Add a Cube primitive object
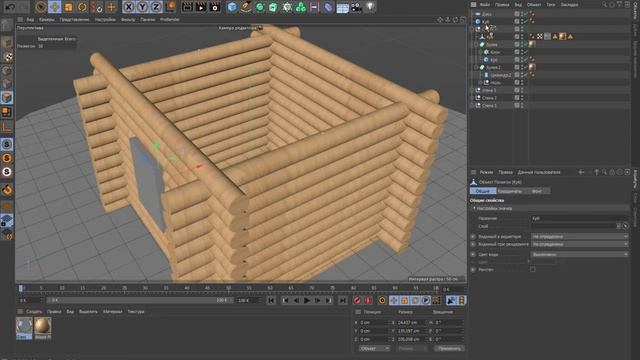This screenshot has height=360, width=640. [232, 7]
